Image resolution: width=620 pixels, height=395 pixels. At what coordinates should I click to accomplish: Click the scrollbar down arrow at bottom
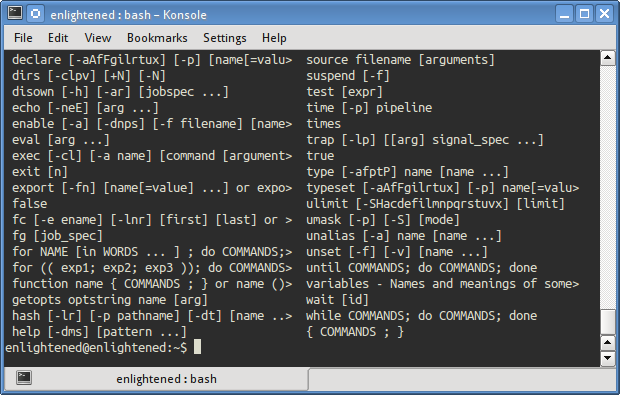click(607, 358)
